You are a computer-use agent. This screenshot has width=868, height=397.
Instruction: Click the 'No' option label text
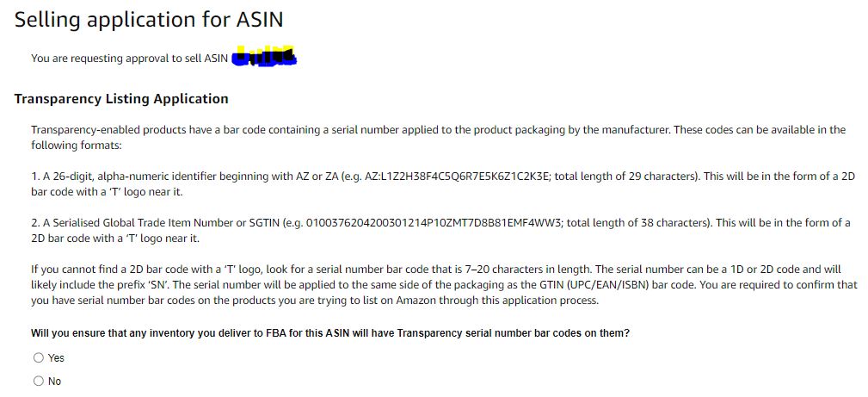click(55, 381)
